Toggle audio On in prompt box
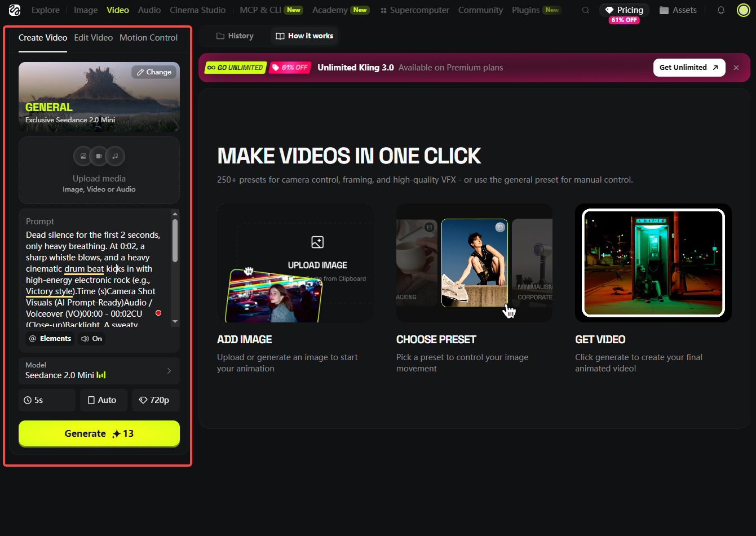The width and height of the screenshot is (756, 536). point(91,339)
